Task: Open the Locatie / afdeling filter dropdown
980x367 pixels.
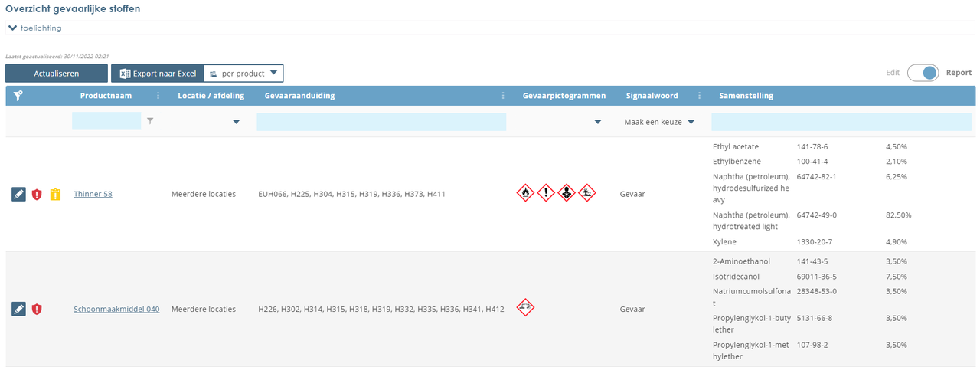Action: pos(236,122)
